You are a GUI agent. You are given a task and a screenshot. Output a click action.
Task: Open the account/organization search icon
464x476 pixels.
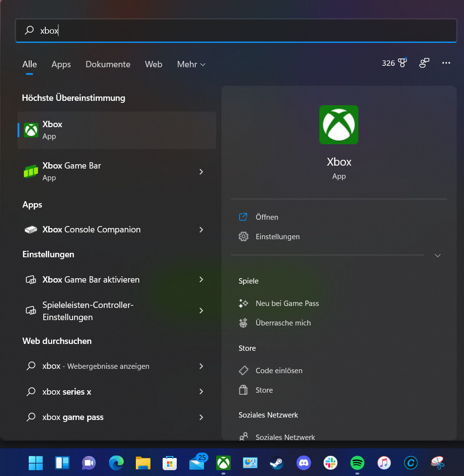pos(424,63)
